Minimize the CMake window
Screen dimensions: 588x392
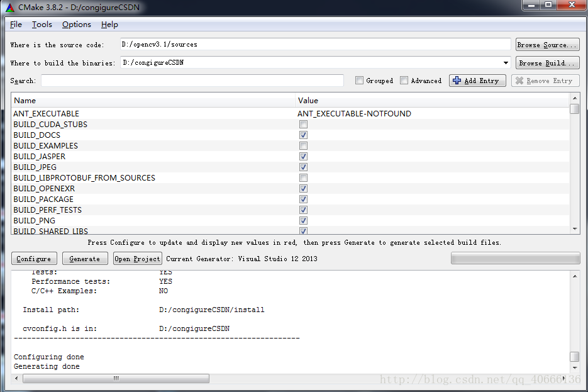(x=531, y=5)
